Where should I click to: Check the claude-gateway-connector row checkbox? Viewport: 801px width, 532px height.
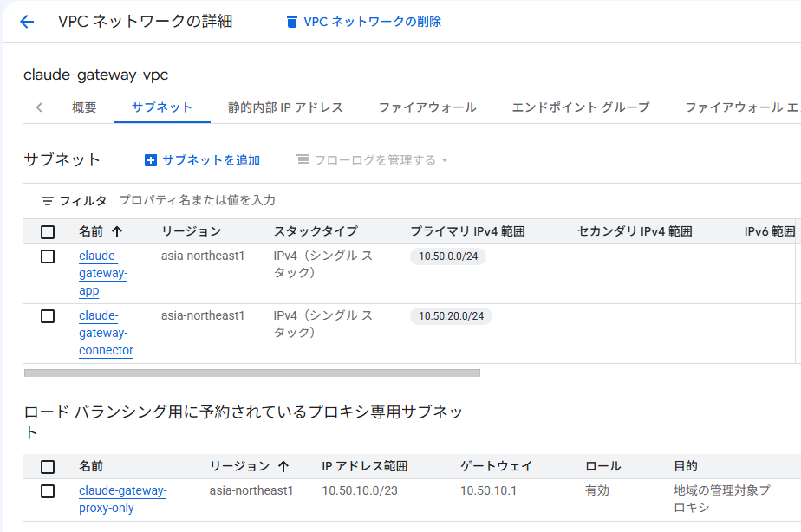48,316
